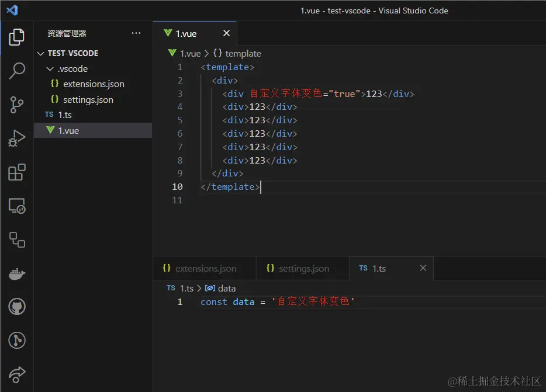
Task: Open the Remote Explorer view
Action: tap(16, 206)
